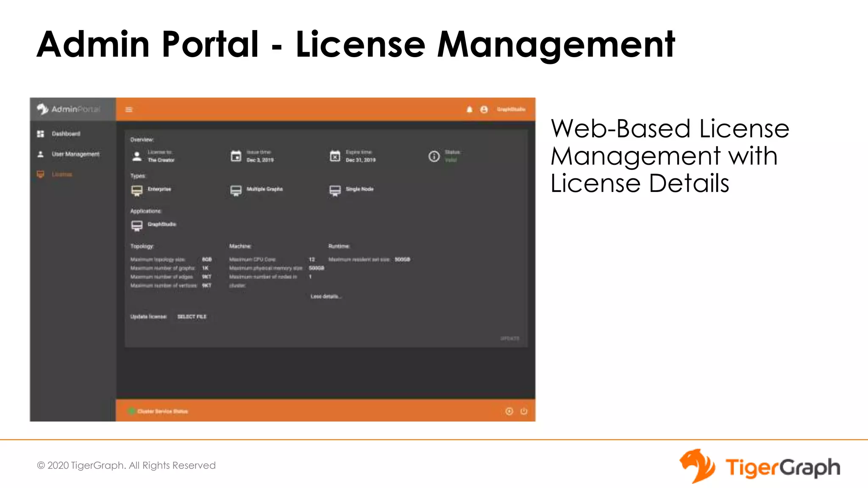
Task: Click the 'The Creator' licensee text
Action: pyautogui.click(x=161, y=160)
